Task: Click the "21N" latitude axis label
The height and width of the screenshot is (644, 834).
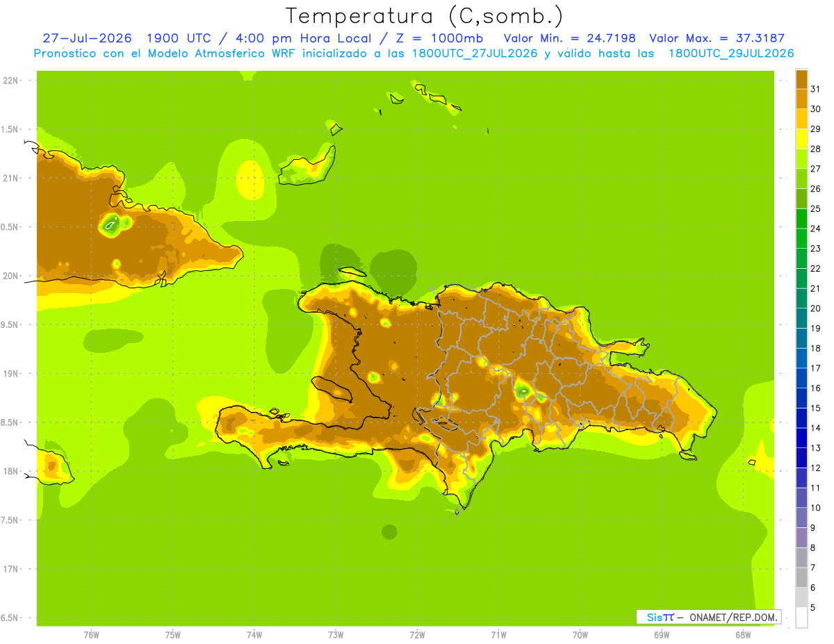Action: pos(10,178)
